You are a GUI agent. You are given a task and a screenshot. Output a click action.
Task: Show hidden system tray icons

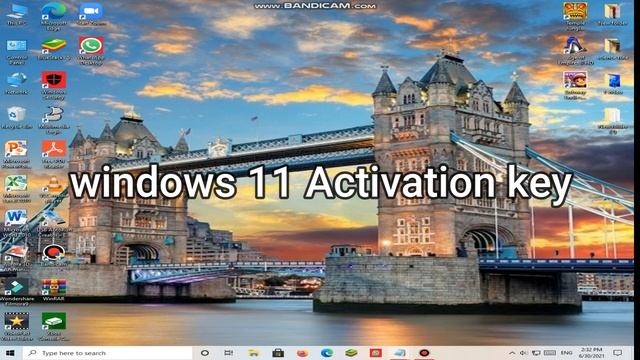pyautogui.click(x=512, y=353)
